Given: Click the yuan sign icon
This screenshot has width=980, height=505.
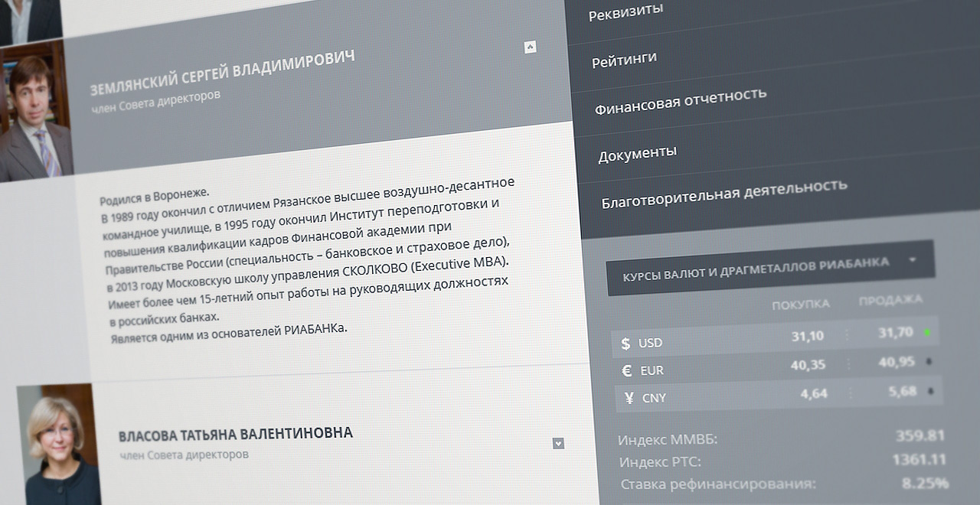Looking at the screenshot, I should pyautogui.click(x=629, y=398).
